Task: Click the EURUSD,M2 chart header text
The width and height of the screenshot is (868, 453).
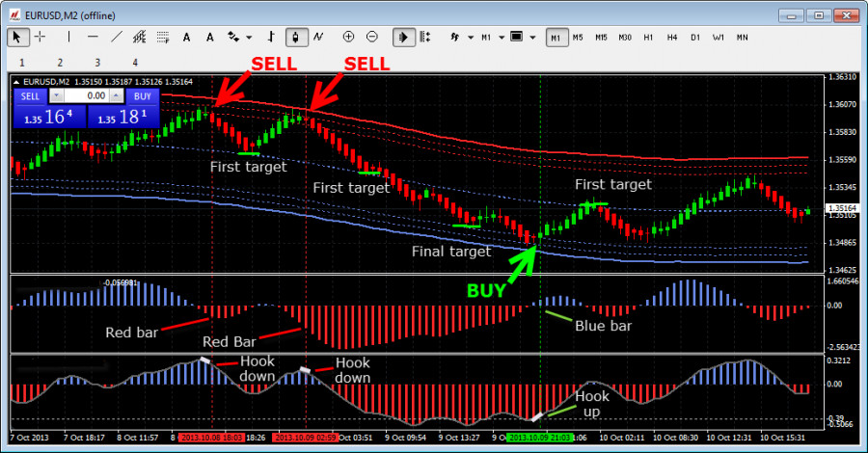Action: 46,82
